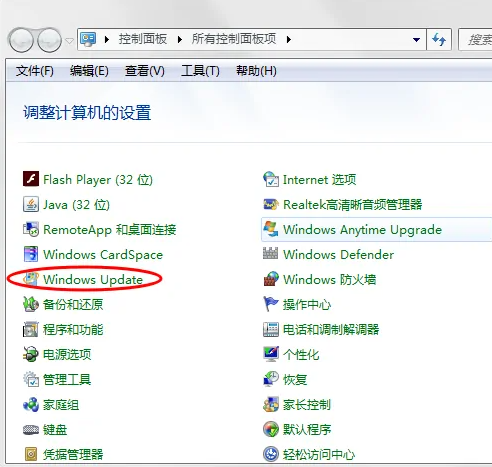This screenshot has width=492, height=467.
Task: Click the 程序和功能 icon
Action: click(31, 329)
